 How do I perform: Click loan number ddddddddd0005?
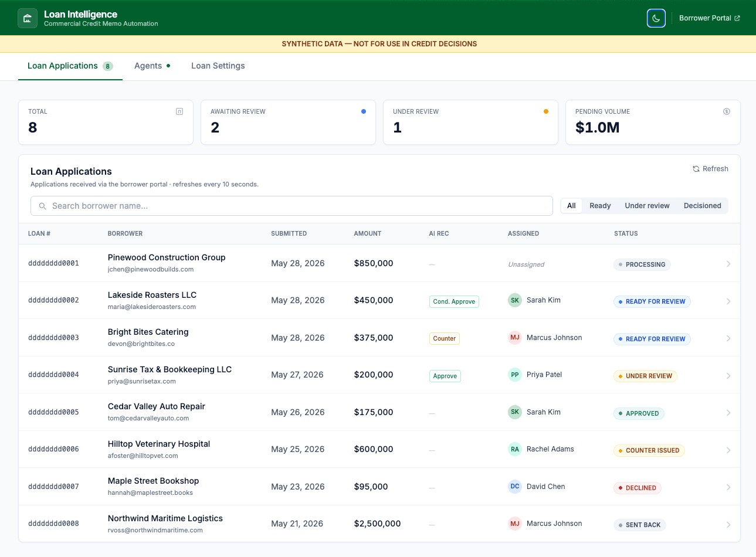(53, 412)
